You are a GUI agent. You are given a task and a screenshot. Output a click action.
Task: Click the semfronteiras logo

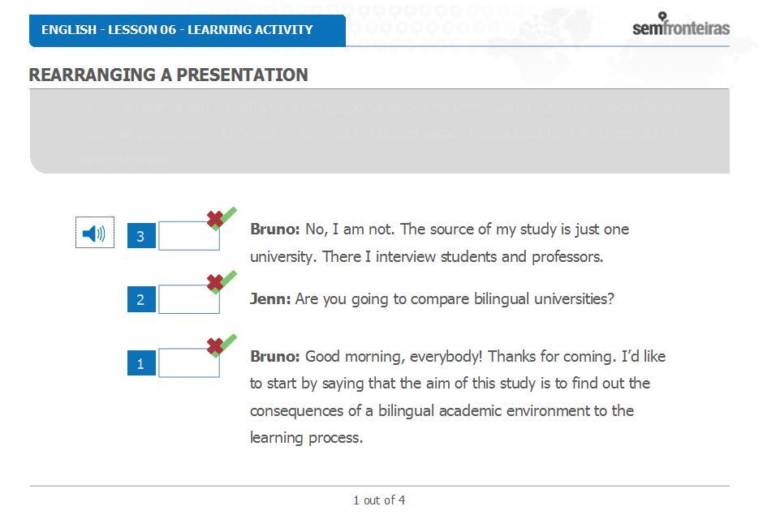pos(681,24)
